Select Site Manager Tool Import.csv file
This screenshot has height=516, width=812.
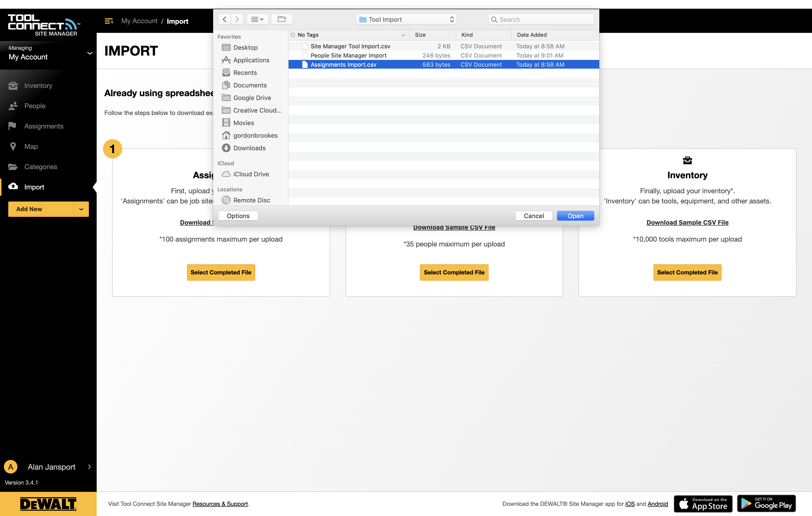(x=444, y=46)
